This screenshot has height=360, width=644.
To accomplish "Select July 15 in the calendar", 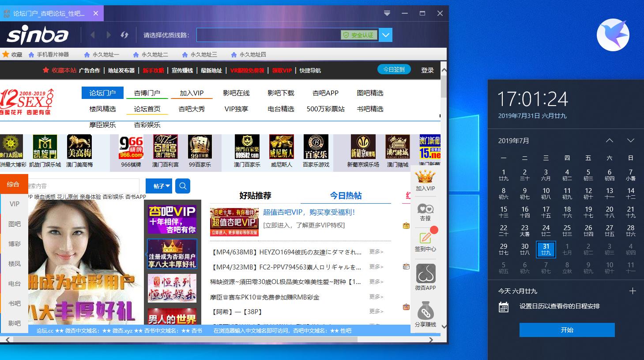I will pos(504,212).
